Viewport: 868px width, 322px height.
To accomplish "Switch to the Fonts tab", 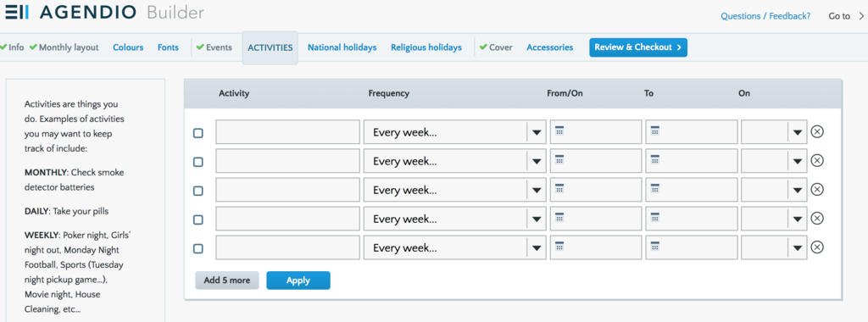I will [168, 47].
